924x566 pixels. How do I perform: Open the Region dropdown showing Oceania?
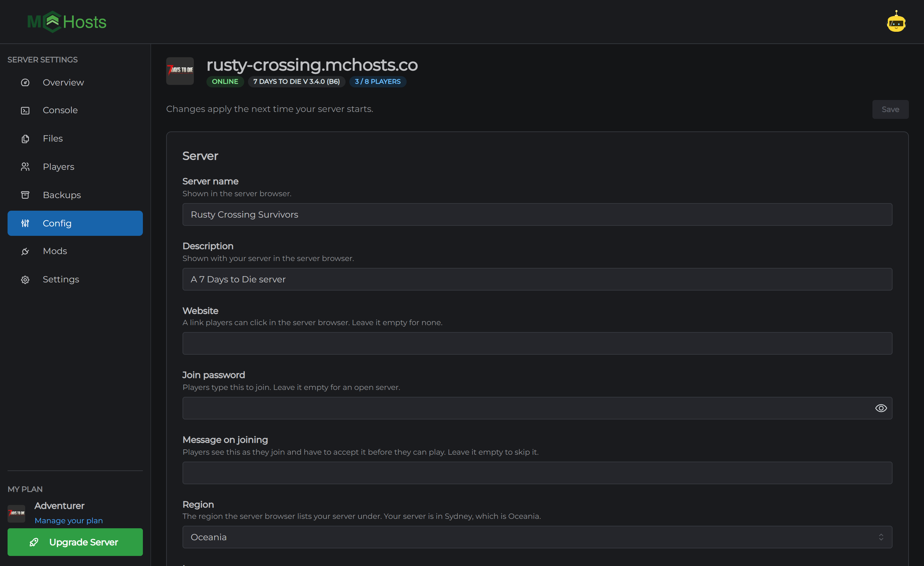click(537, 537)
